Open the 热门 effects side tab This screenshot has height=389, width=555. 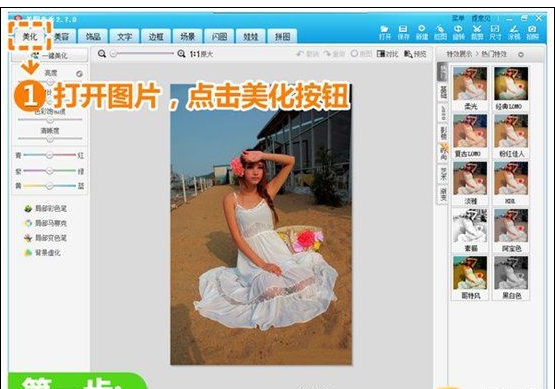(442, 72)
